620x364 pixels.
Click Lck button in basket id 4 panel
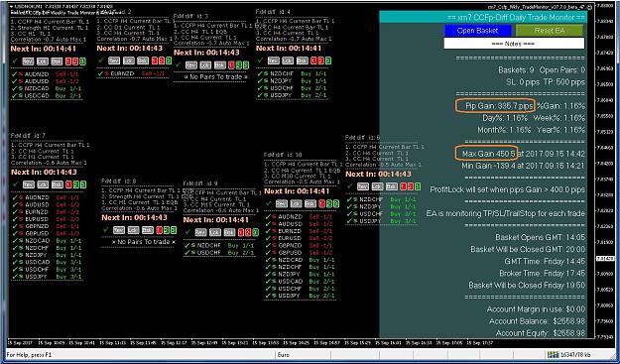click(288, 61)
